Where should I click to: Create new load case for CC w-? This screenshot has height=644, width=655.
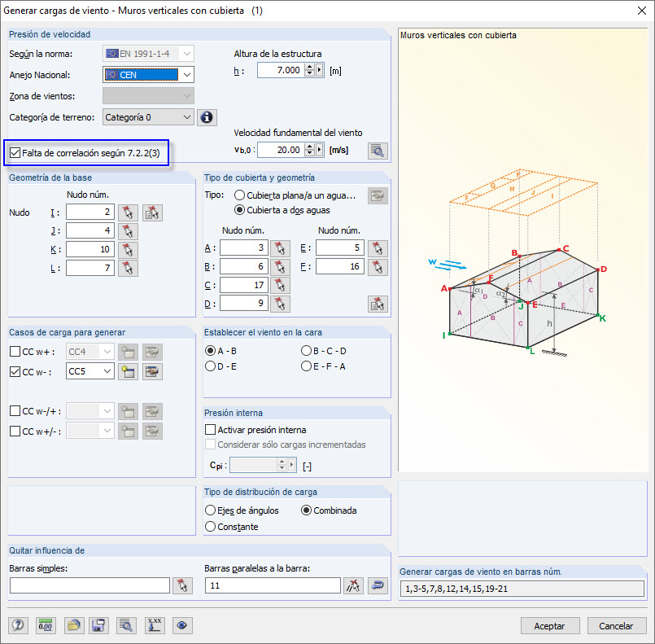click(128, 371)
